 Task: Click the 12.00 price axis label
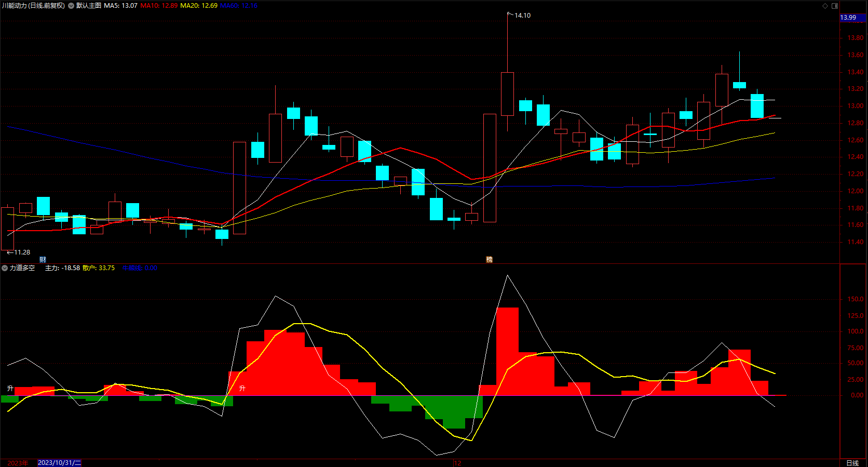(x=856, y=191)
